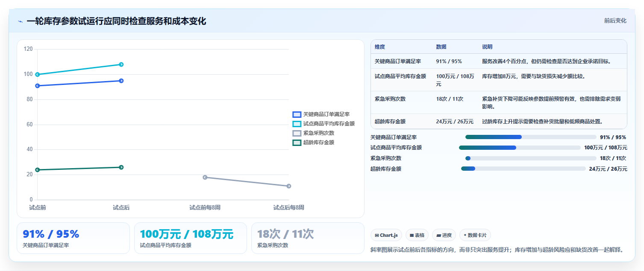Click the lightning icon beside the title

pyautogui.click(x=20, y=21)
